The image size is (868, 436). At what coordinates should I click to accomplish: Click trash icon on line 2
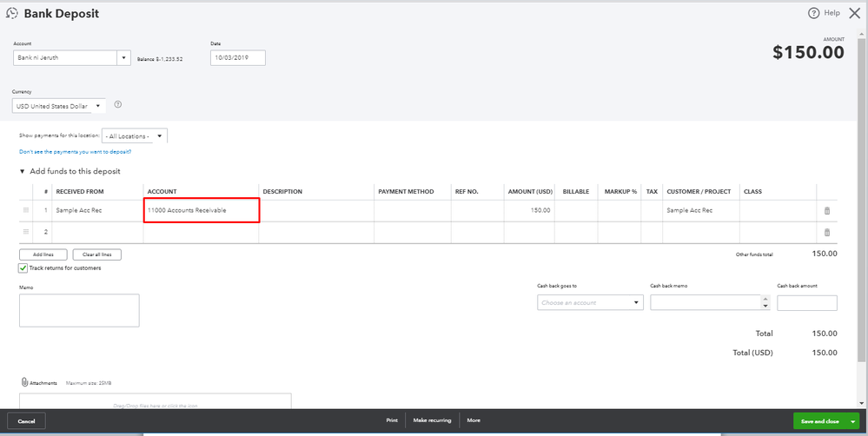pyautogui.click(x=826, y=232)
